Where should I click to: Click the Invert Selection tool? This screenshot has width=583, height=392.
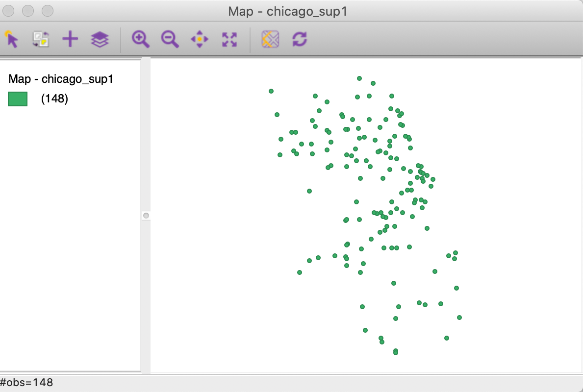click(41, 39)
